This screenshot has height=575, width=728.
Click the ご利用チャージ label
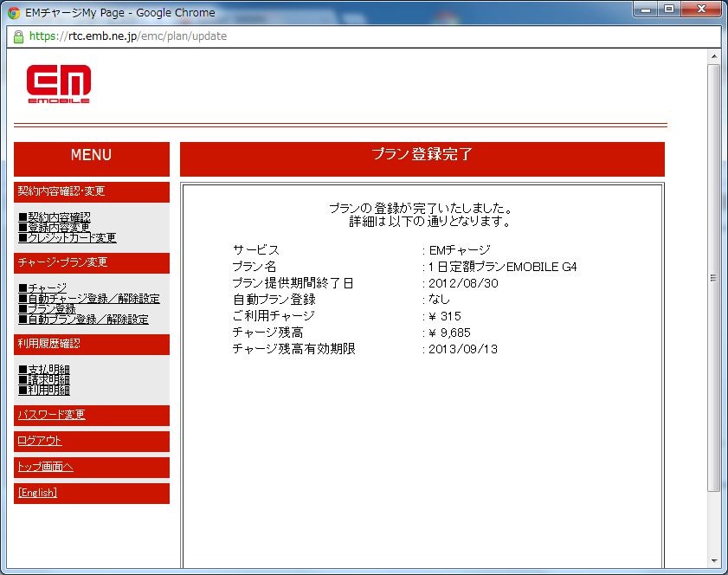pos(274,316)
